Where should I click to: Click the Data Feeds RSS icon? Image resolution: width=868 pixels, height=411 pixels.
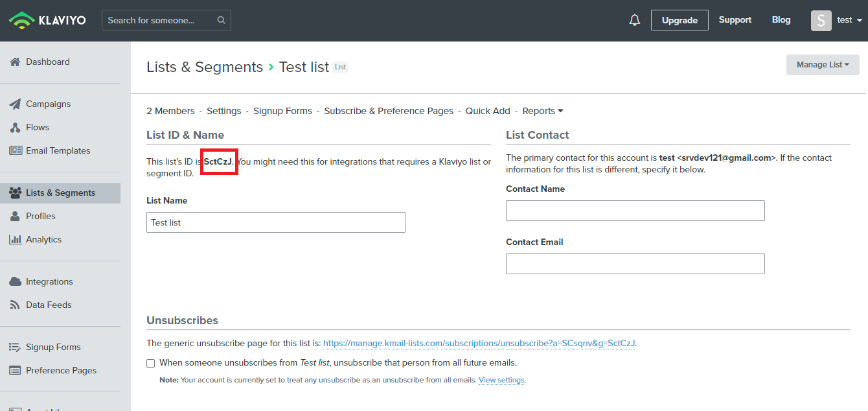(15, 305)
